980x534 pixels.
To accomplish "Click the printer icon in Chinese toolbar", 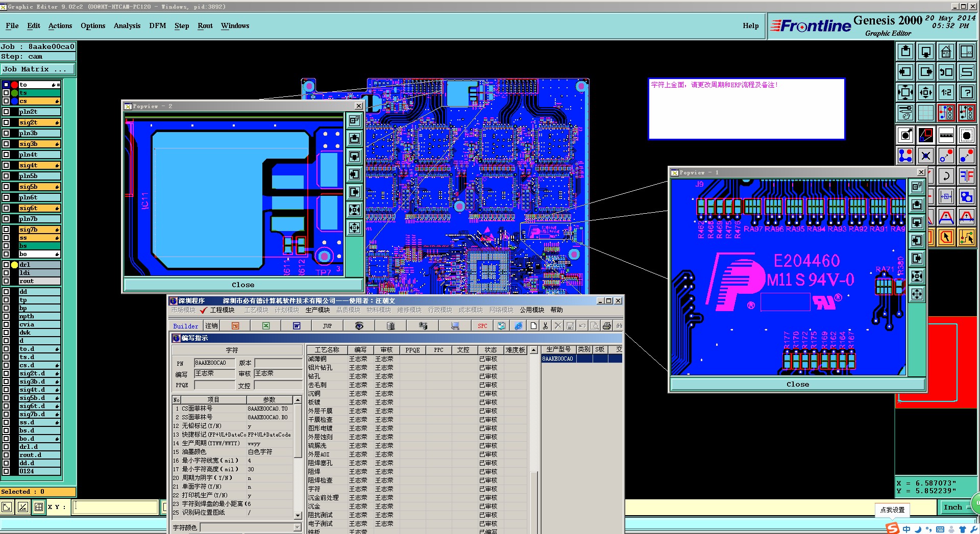I will tap(607, 325).
